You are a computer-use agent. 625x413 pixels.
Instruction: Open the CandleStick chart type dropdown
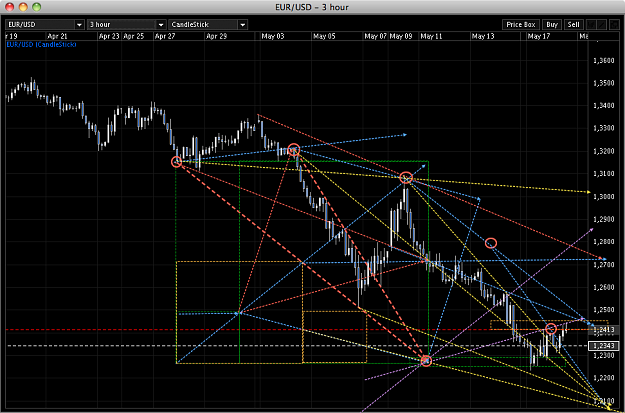tap(208, 25)
